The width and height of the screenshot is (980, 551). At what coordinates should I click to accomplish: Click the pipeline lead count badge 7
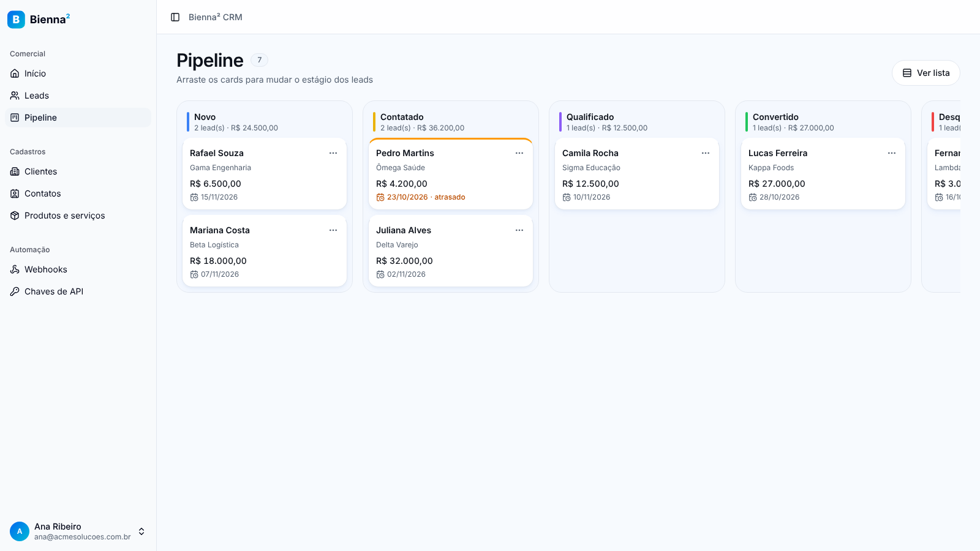(x=260, y=60)
